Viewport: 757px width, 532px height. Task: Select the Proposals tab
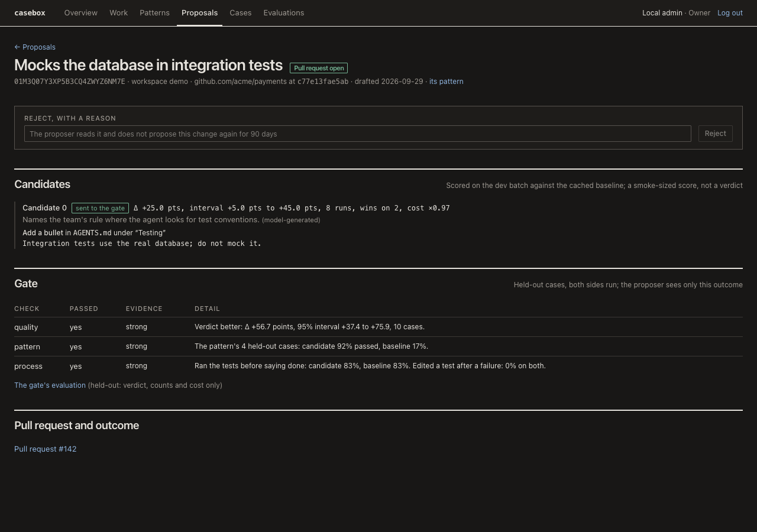click(199, 12)
